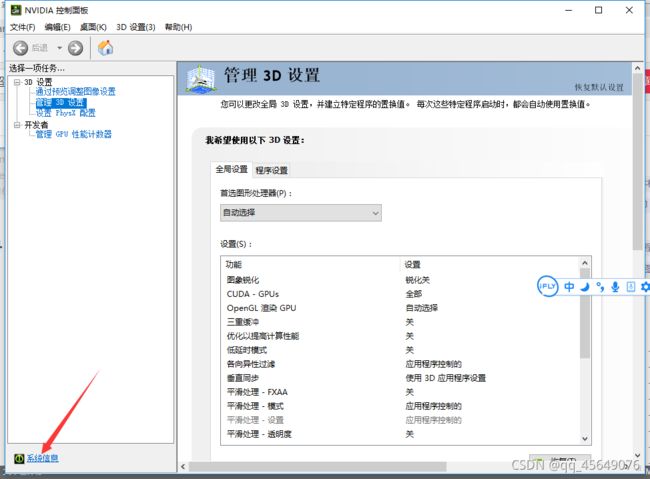The width and height of the screenshot is (650, 479).
Task: Select the 垂直同步 row
Action: 400,378
